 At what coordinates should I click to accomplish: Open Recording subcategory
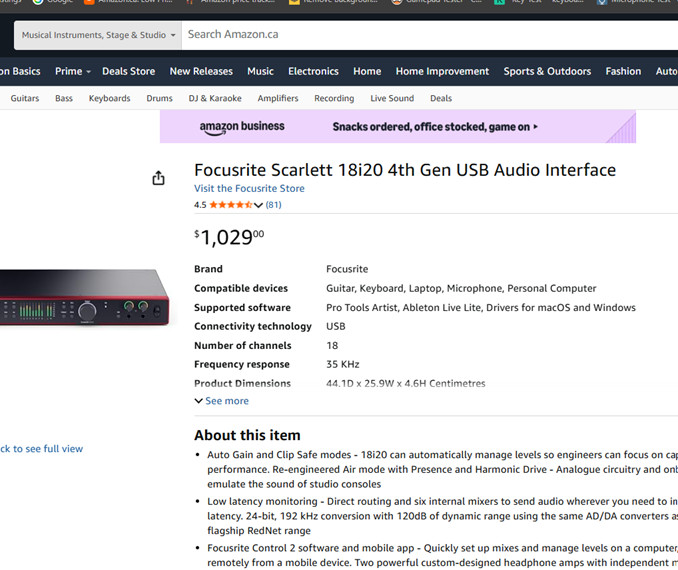(334, 98)
